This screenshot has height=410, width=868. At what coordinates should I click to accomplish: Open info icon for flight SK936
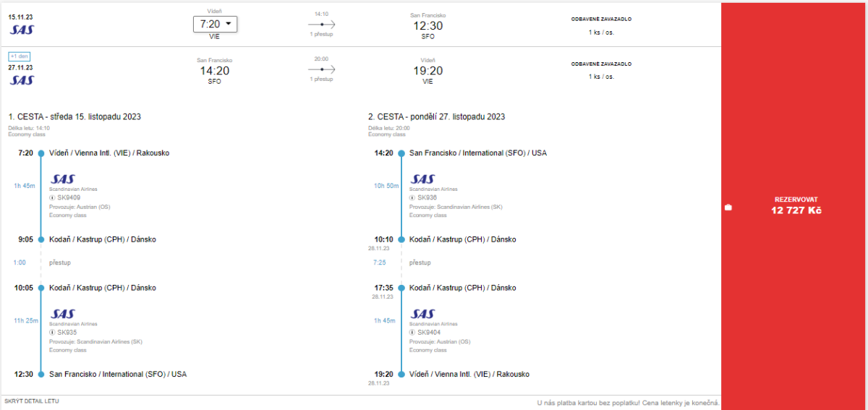[x=412, y=197]
